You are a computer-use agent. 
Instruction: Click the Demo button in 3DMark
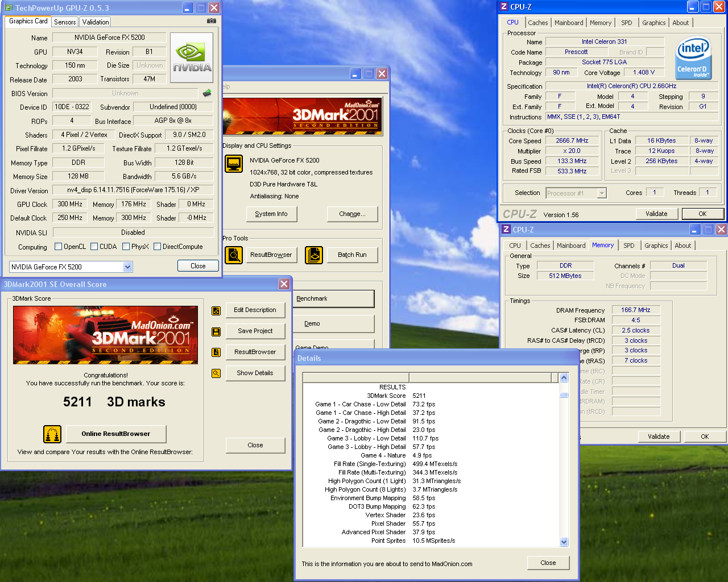334,324
